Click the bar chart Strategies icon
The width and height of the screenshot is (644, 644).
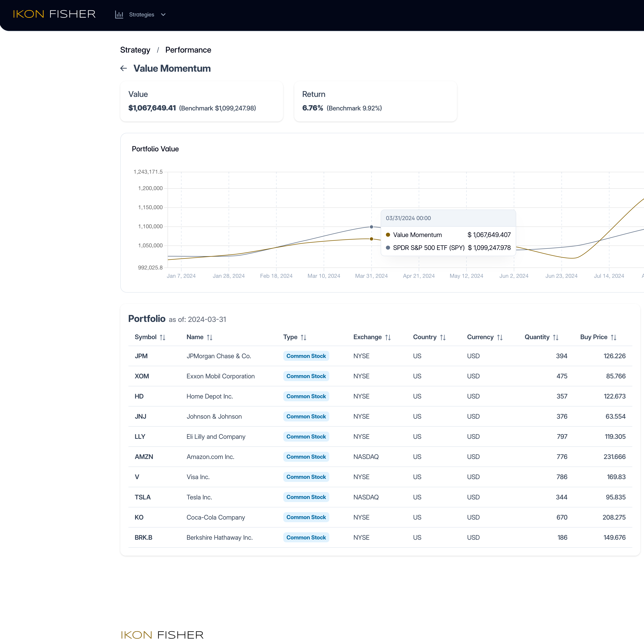tap(119, 15)
